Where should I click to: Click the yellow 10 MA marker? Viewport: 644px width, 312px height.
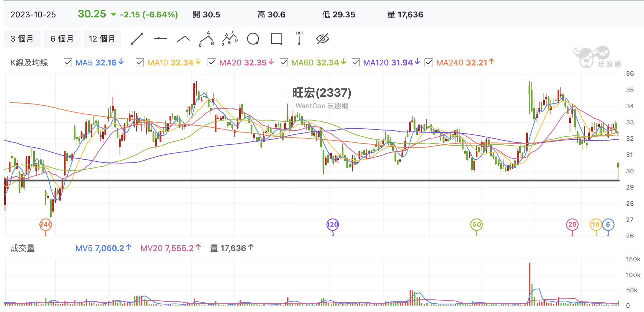pyautogui.click(x=596, y=225)
